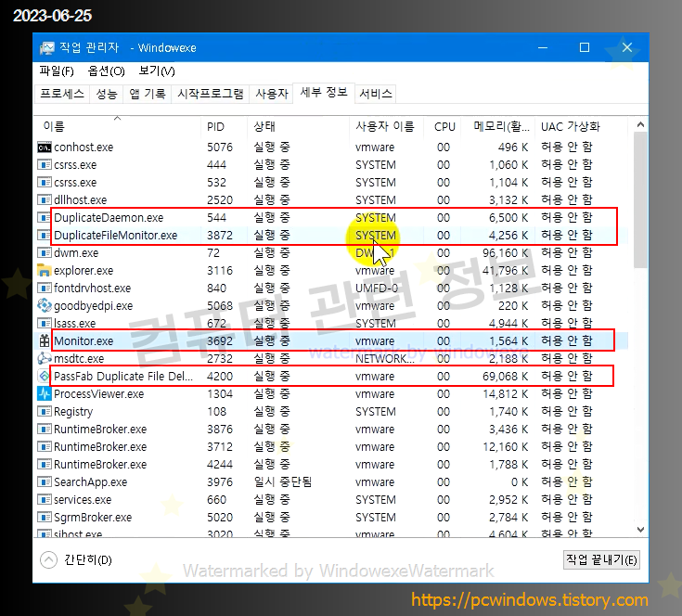Click PID 5076 of conhost.exe

click(x=220, y=148)
